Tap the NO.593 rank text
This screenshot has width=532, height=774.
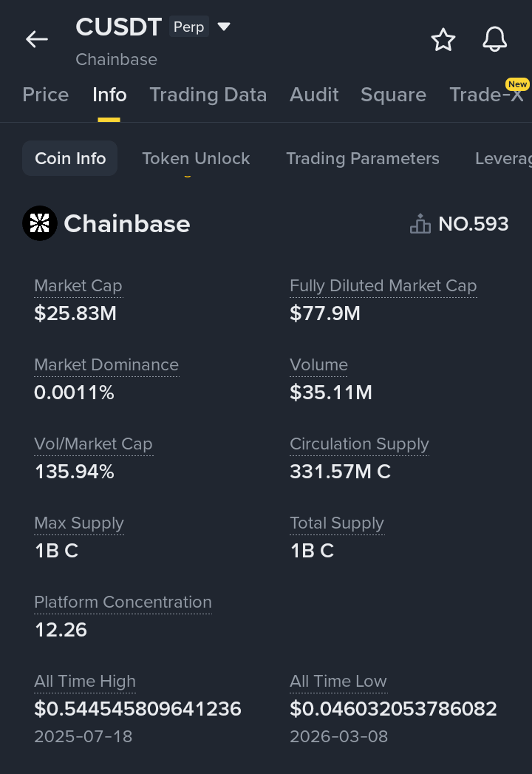tap(473, 224)
